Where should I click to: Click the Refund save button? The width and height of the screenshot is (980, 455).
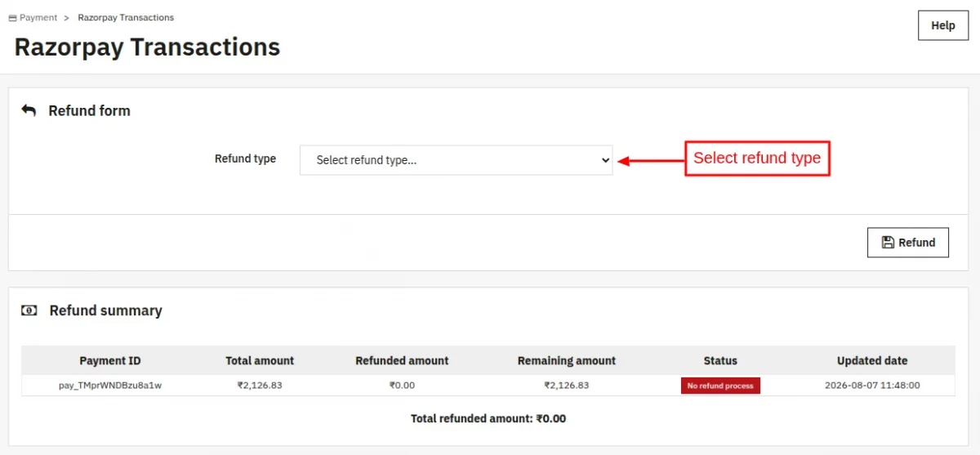click(907, 243)
